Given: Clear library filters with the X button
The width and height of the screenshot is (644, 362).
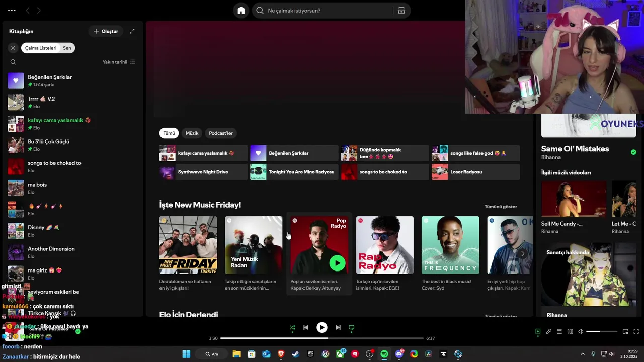Looking at the screenshot, I should (13, 48).
